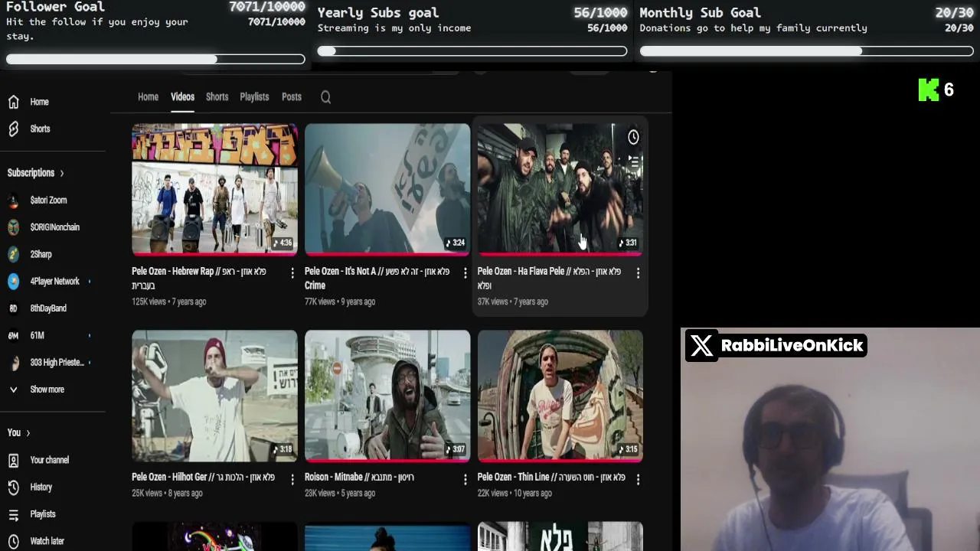Play the megaphone It's Not A Crime thumbnail
980x551 pixels.
387,189
